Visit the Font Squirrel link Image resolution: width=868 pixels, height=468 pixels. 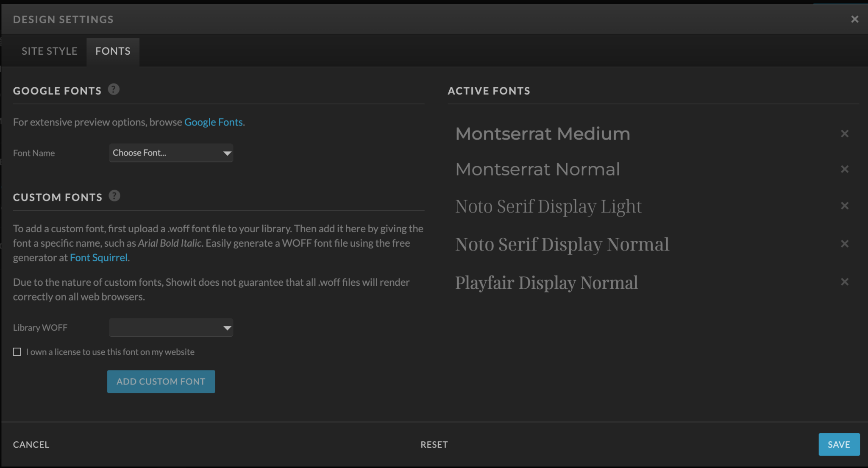tap(98, 258)
